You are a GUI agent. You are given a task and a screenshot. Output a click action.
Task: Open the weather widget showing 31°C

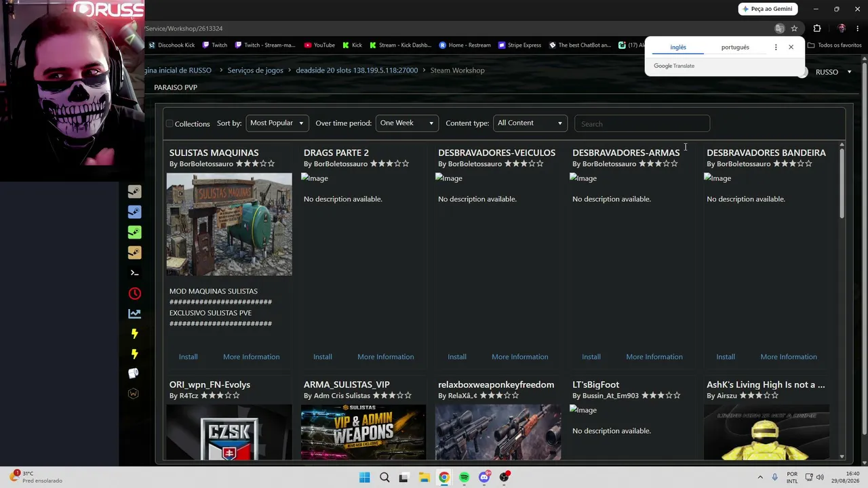pos(37,477)
